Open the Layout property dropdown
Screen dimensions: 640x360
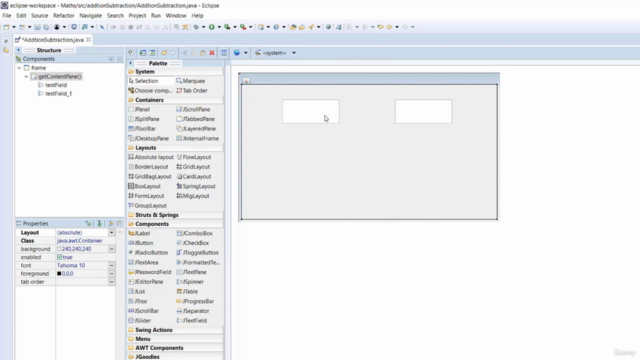111,233
